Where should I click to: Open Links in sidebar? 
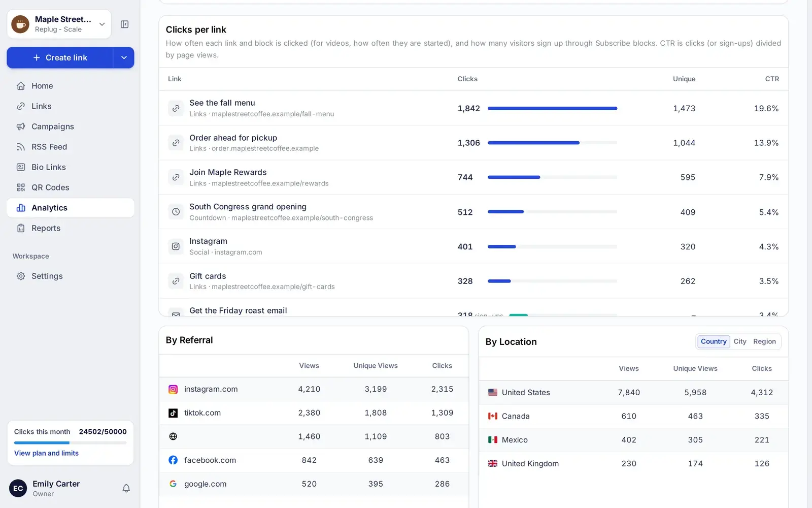70,106
